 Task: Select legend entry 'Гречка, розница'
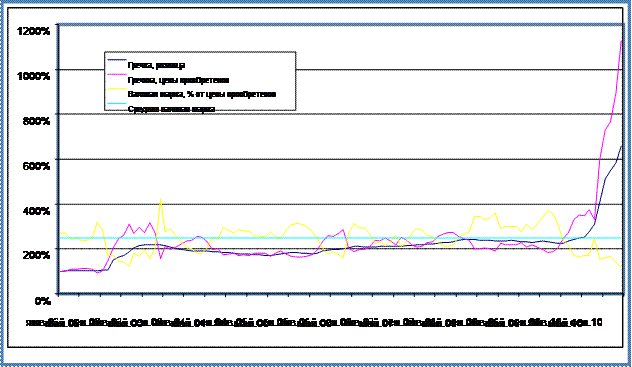[156, 65]
